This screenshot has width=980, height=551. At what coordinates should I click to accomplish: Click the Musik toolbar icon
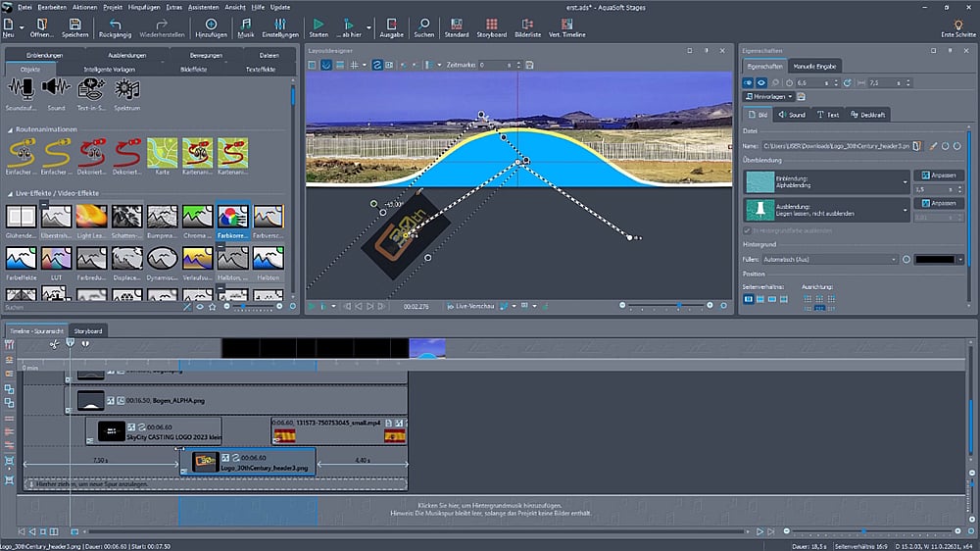(246, 26)
